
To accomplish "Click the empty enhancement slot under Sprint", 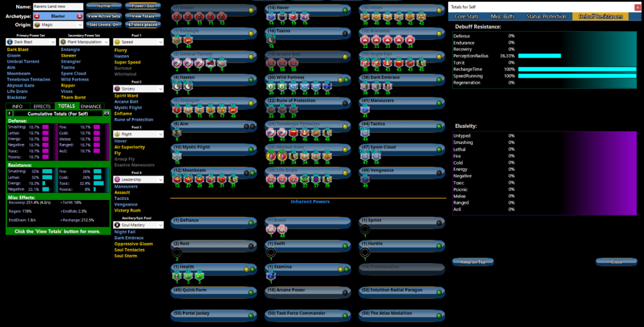I will (366, 229).
